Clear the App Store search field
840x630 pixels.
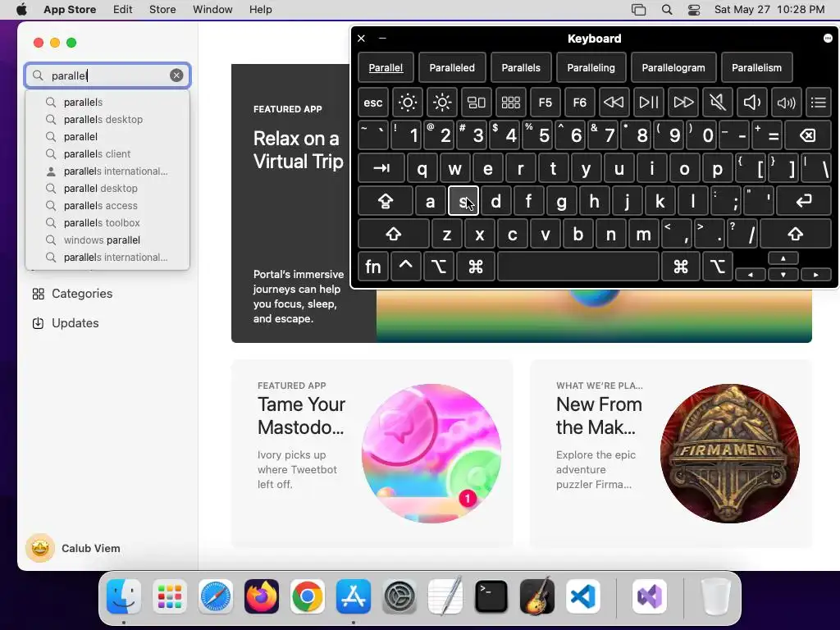pyautogui.click(x=176, y=75)
